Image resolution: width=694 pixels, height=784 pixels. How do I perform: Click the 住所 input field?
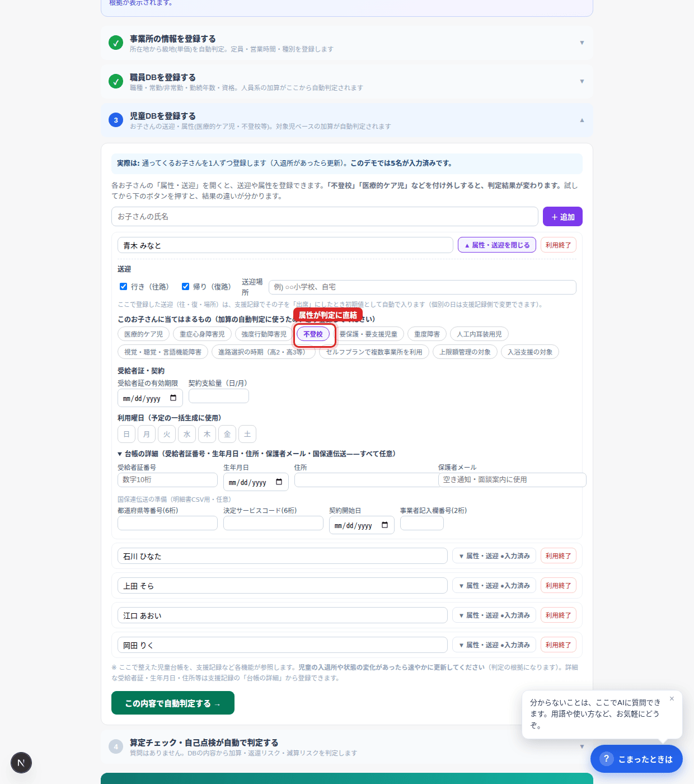(x=366, y=480)
